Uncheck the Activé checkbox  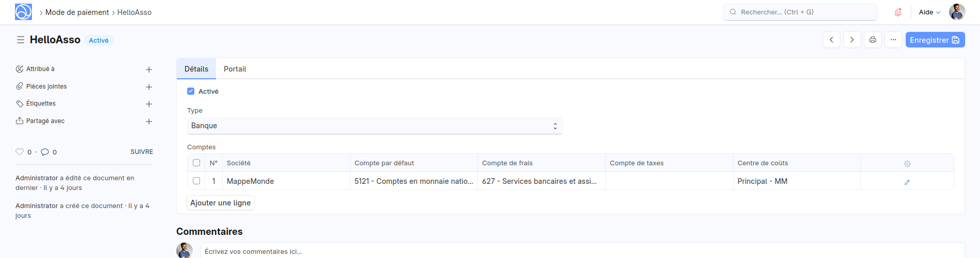(x=191, y=91)
